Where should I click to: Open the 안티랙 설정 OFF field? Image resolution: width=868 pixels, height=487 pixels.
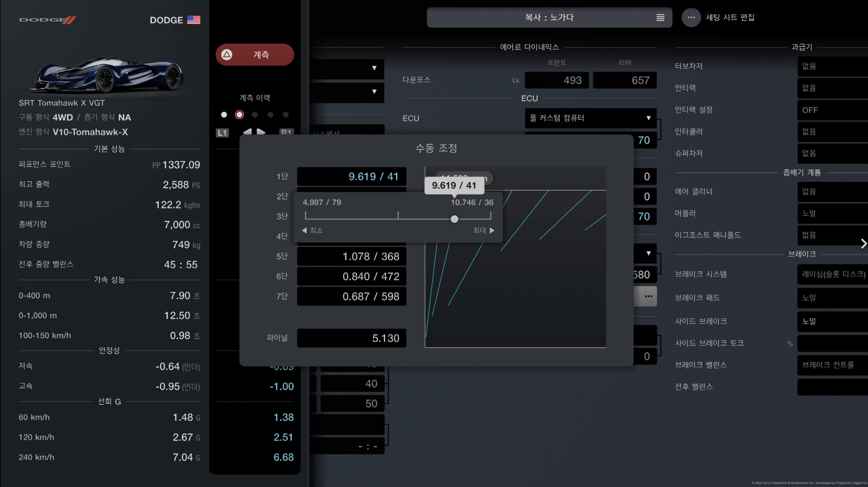(x=832, y=110)
